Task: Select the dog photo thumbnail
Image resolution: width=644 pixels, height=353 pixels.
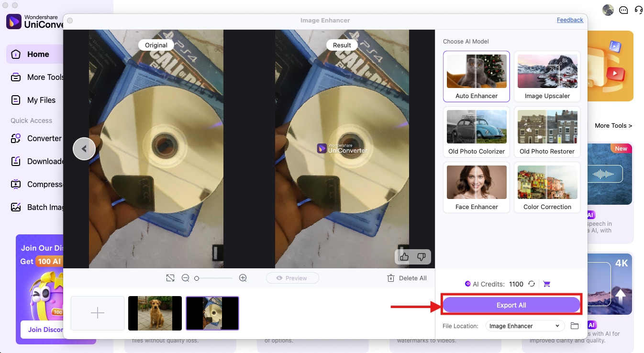Action: tap(155, 313)
